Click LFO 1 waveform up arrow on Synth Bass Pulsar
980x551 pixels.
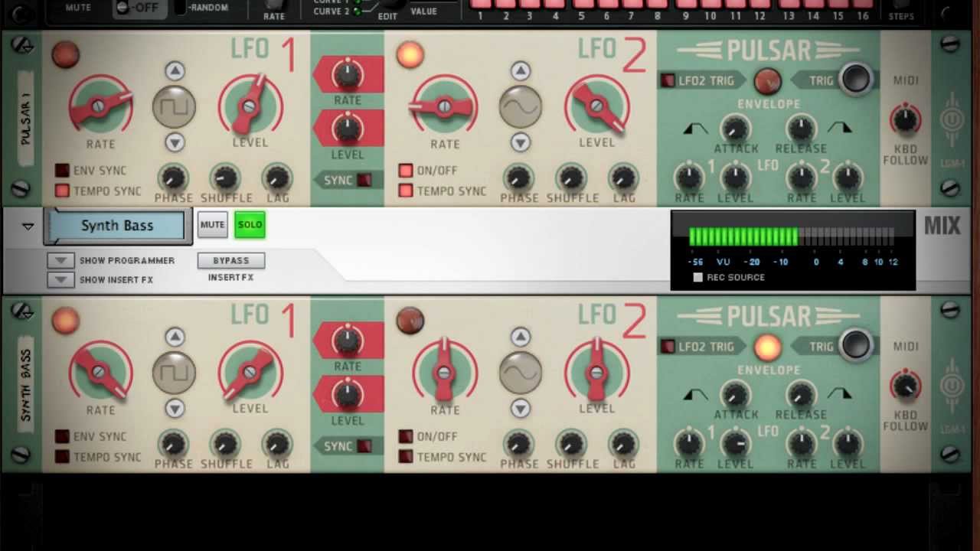point(175,337)
